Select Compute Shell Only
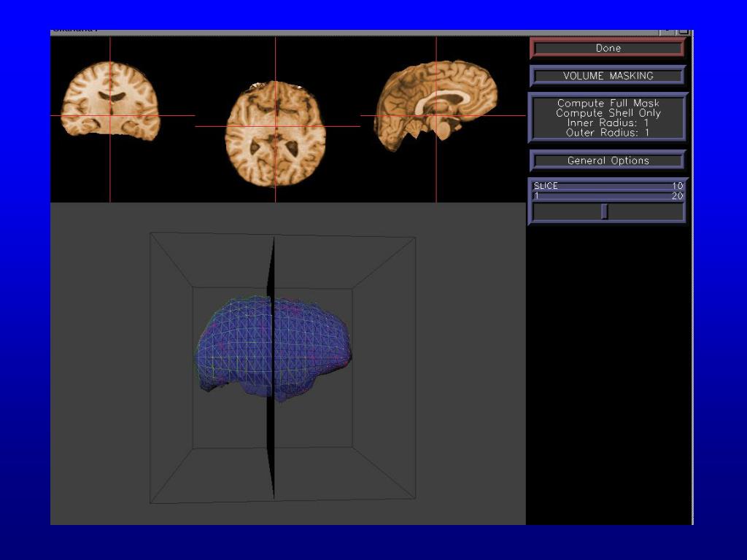This screenshot has width=747, height=560. tap(608, 113)
